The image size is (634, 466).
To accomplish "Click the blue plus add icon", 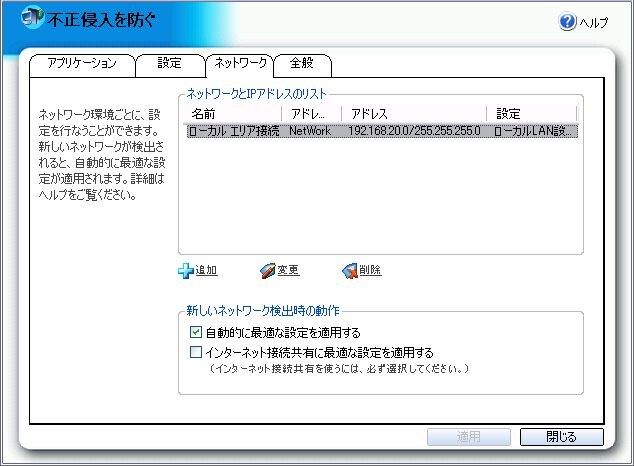I will pyautogui.click(x=186, y=270).
